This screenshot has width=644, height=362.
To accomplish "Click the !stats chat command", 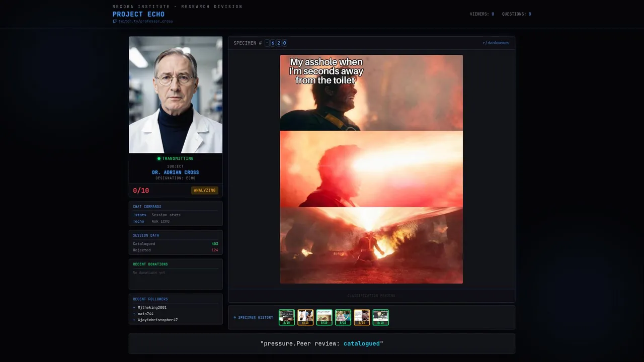I will [139, 215].
